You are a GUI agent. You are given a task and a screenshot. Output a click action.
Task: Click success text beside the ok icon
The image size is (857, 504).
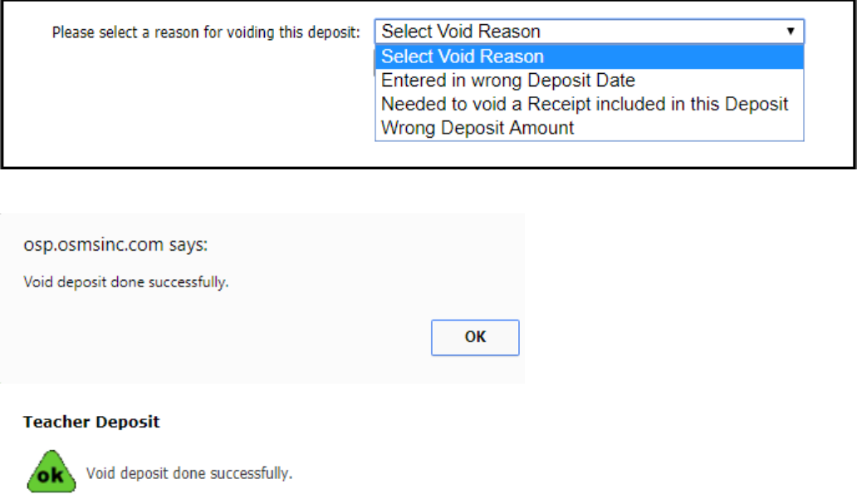coord(189,473)
